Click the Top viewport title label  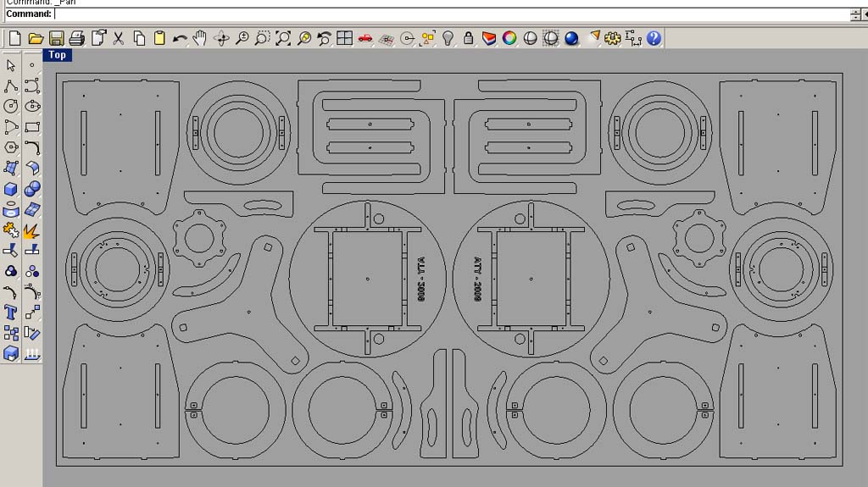tap(57, 55)
